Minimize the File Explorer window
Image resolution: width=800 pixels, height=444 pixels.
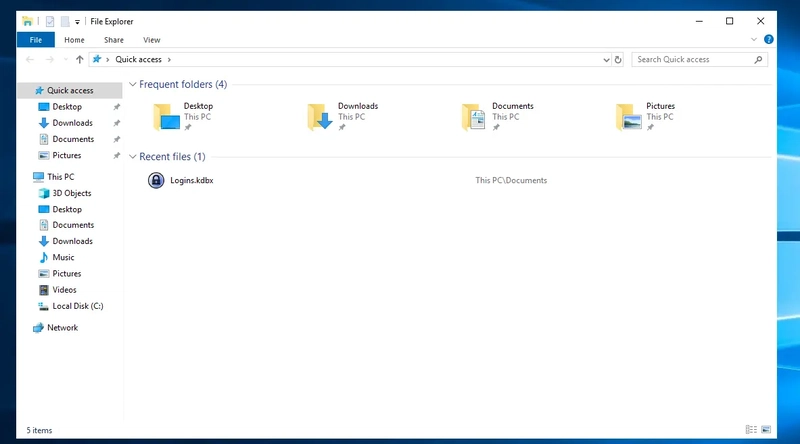pyautogui.click(x=699, y=21)
